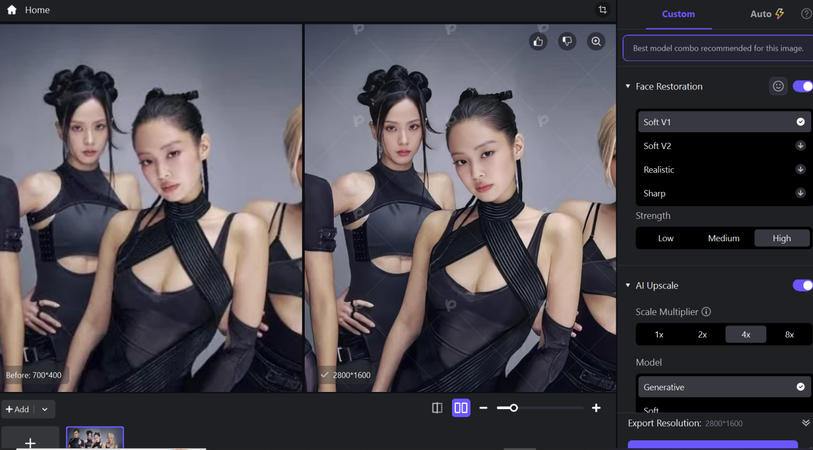813x450 pixels.
Task: Download the Soft V2 model
Action: pos(801,146)
